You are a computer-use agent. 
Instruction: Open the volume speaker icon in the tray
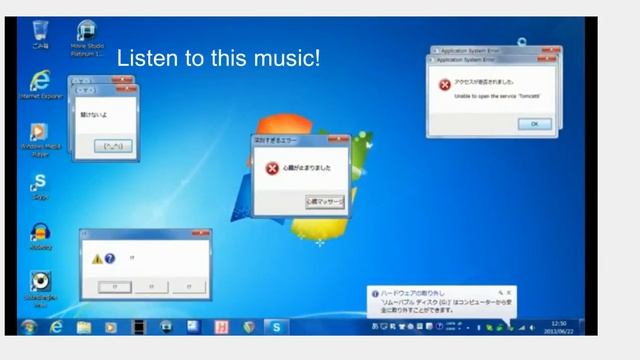pyautogui.click(x=532, y=327)
